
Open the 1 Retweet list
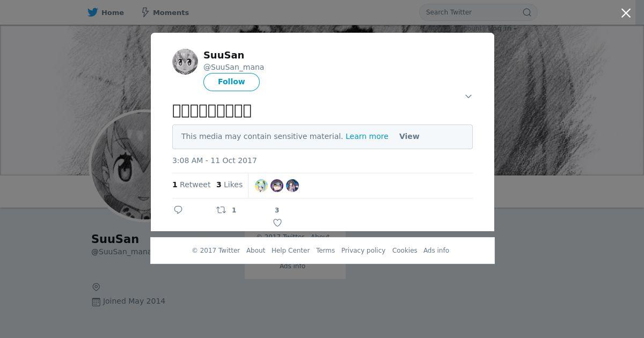coord(191,185)
